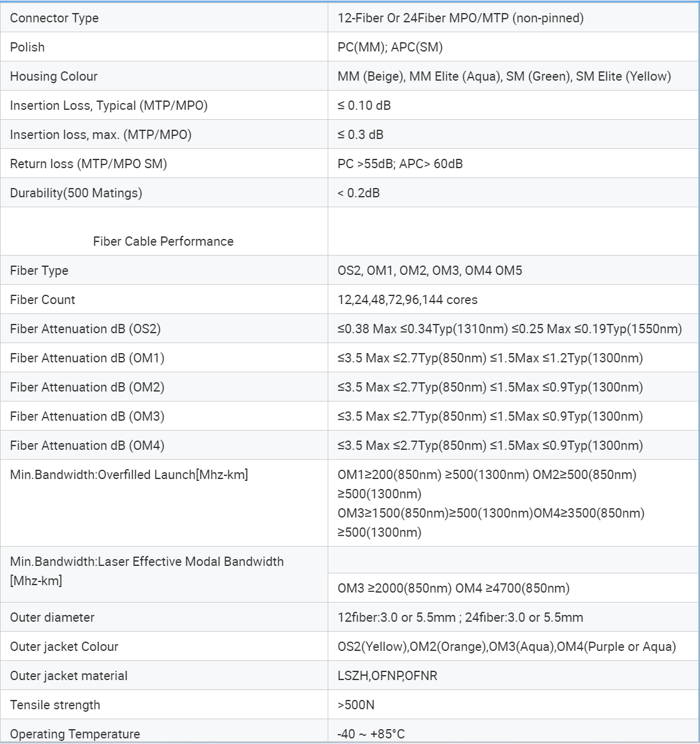Click the Housing Colour label

pyautogui.click(x=54, y=76)
